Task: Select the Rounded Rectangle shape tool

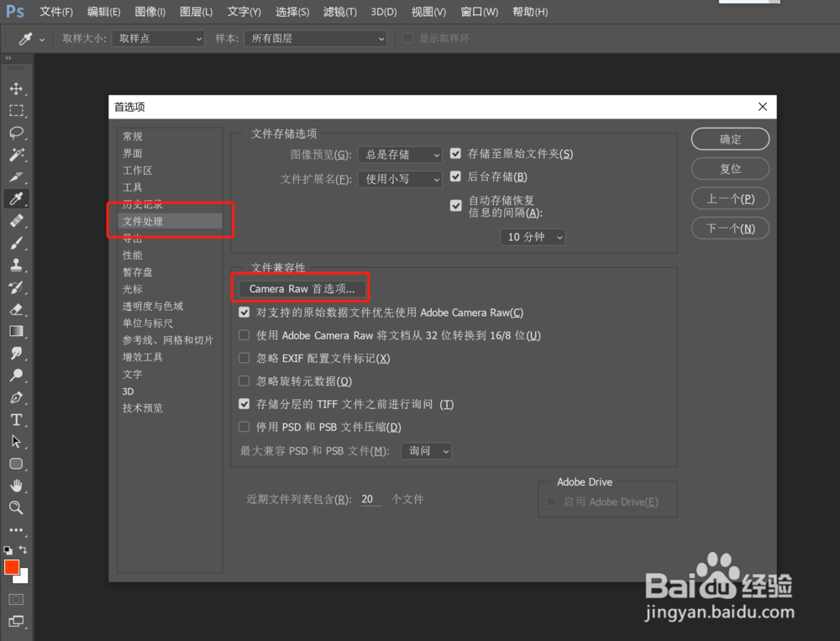Action: [x=16, y=464]
